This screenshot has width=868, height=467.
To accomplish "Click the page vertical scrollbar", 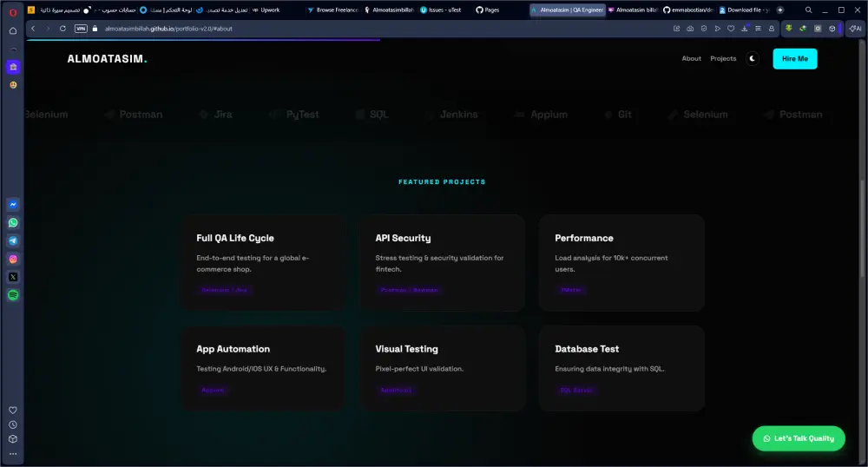I will 861,228.
